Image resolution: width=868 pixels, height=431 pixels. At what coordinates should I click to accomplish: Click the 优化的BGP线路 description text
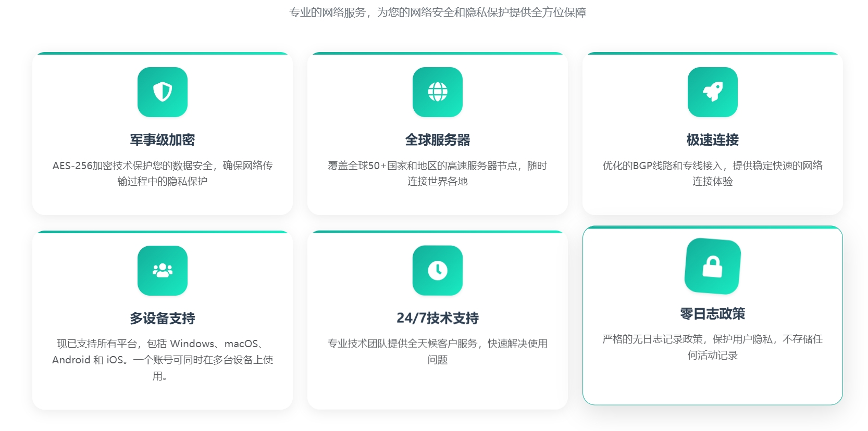(712, 173)
